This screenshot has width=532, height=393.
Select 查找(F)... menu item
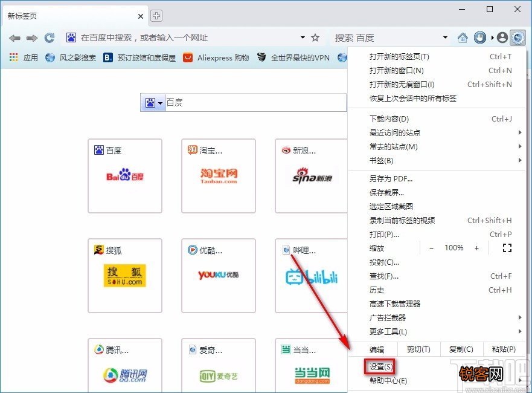(437, 276)
